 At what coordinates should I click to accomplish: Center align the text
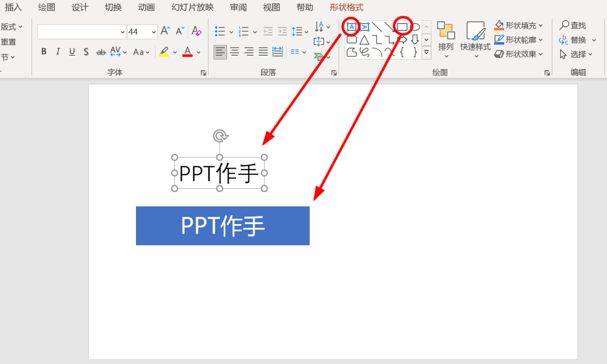(x=234, y=52)
